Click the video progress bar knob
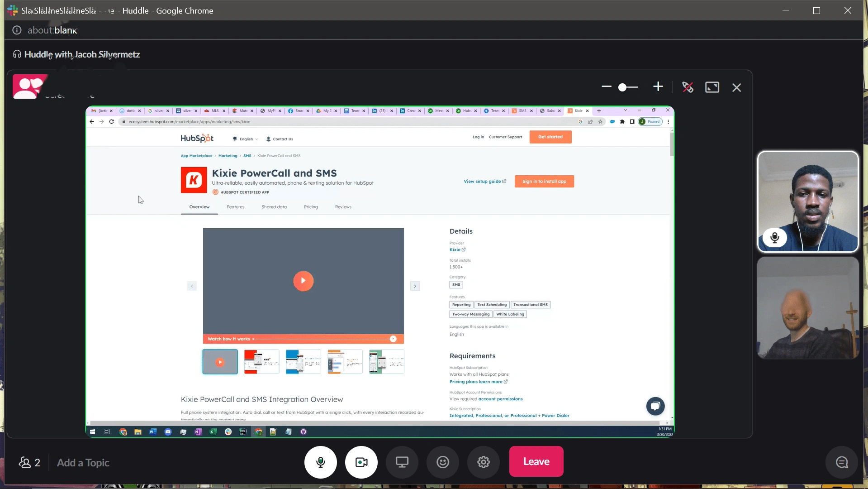The width and height of the screenshot is (868, 489). click(393, 339)
